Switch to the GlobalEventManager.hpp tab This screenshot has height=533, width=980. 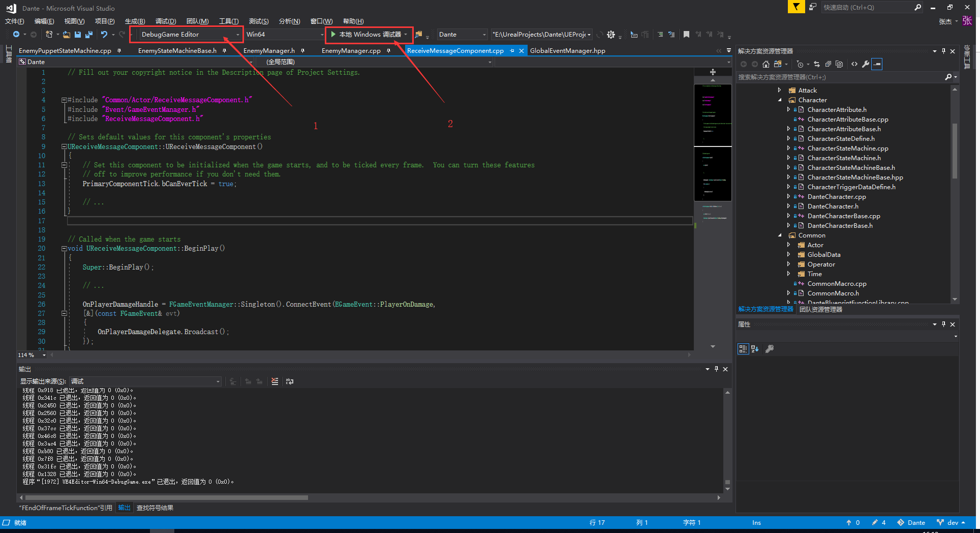(x=567, y=51)
